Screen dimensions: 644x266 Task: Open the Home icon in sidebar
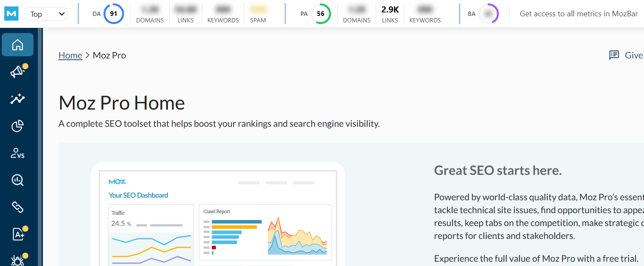click(x=18, y=45)
